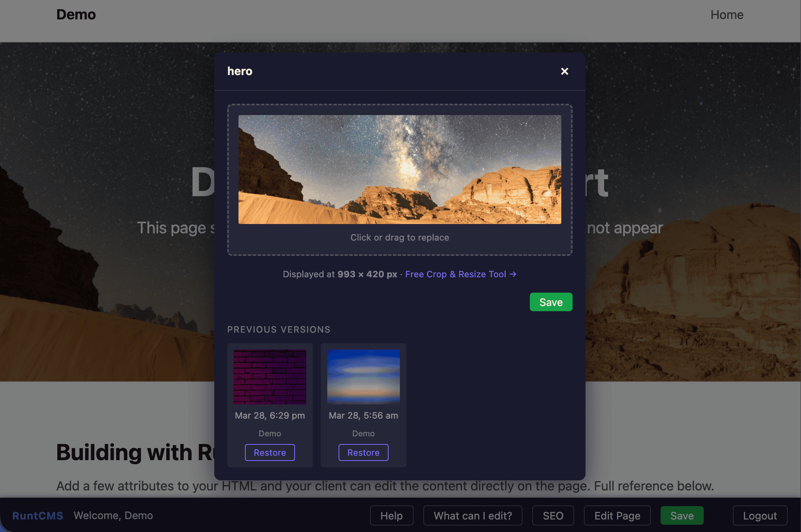Click the hero image preview to replace it

pyautogui.click(x=399, y=169)
